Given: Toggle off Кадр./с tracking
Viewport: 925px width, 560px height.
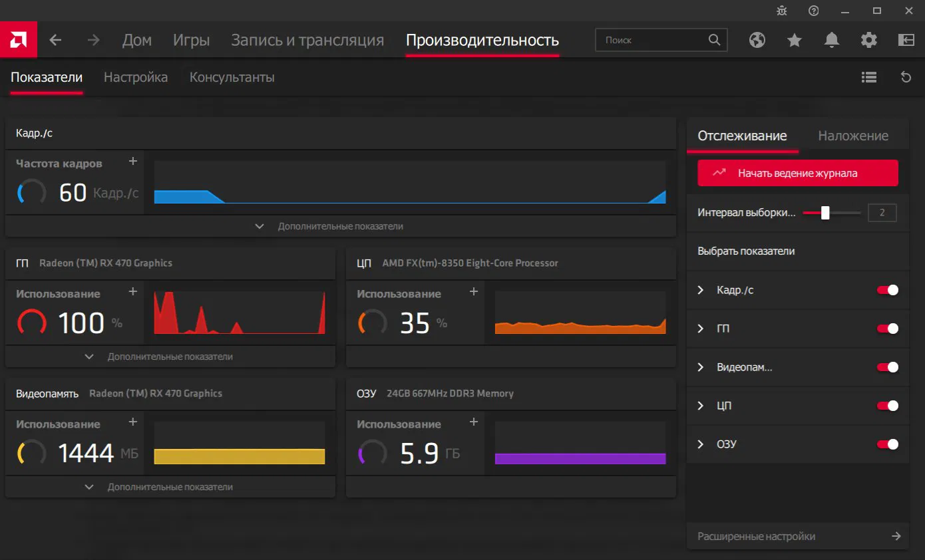Looking at the screenshot, I should (888, 290).
